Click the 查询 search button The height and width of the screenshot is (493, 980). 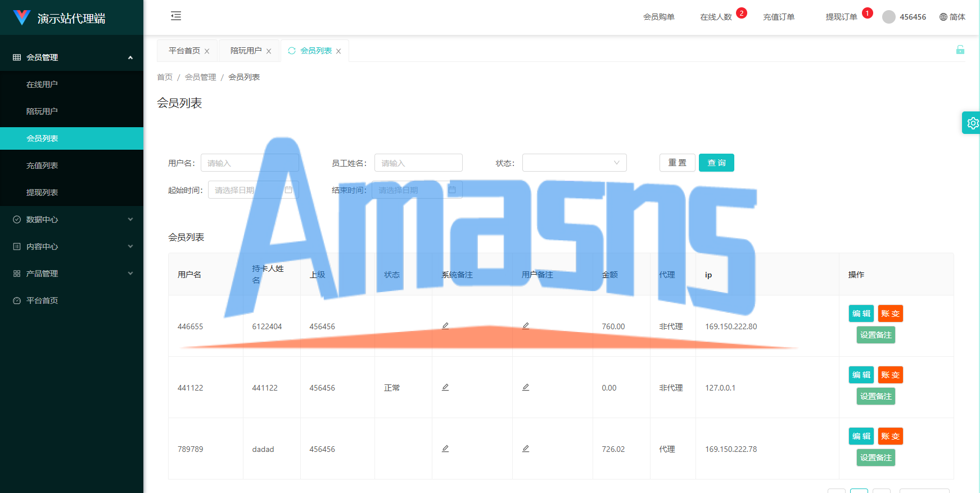coord(716,163)
